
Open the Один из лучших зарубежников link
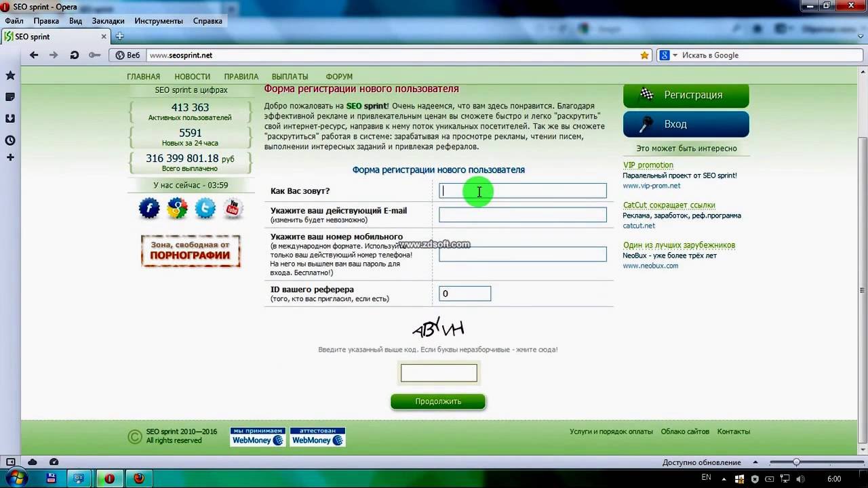coord(679,245)
